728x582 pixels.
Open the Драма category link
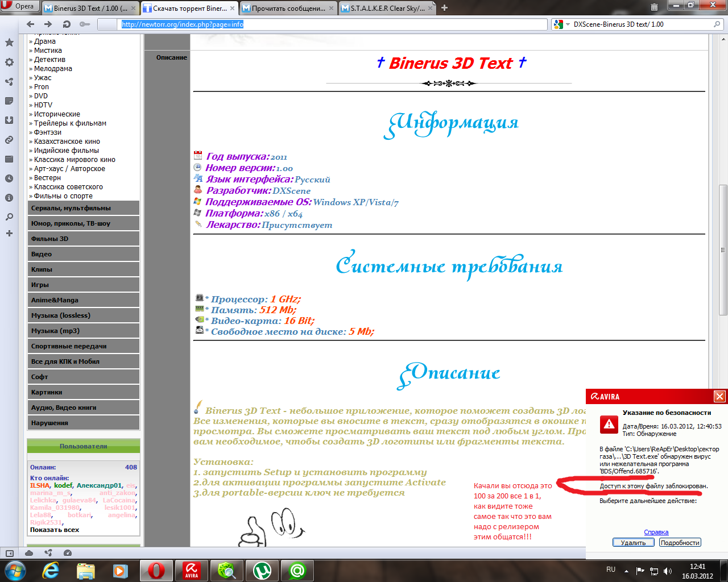(45, 41)
